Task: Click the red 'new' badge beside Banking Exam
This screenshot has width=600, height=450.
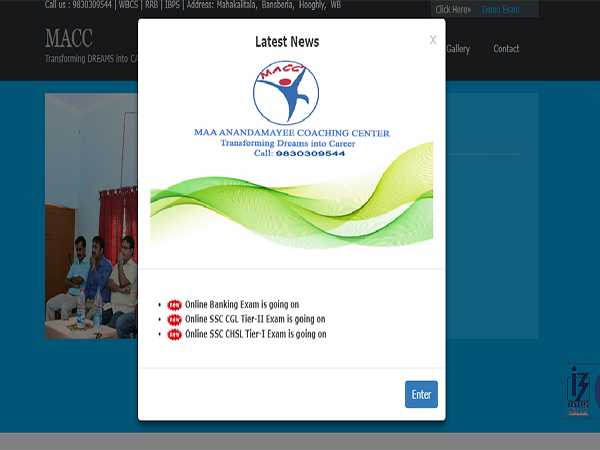Action: click(x=175, y=305)
